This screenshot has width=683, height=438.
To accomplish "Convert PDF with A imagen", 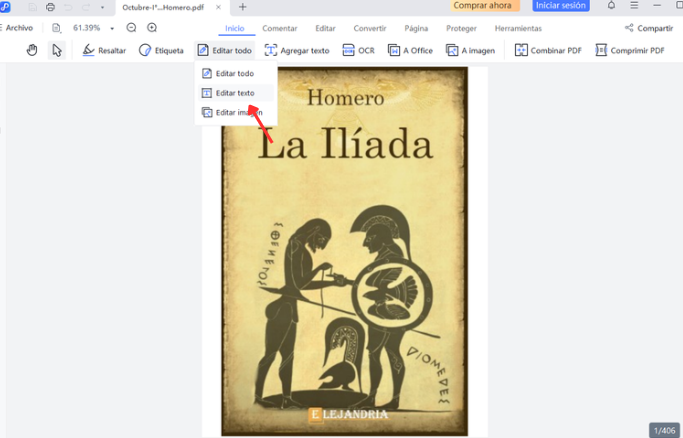I will pos(470,51).
